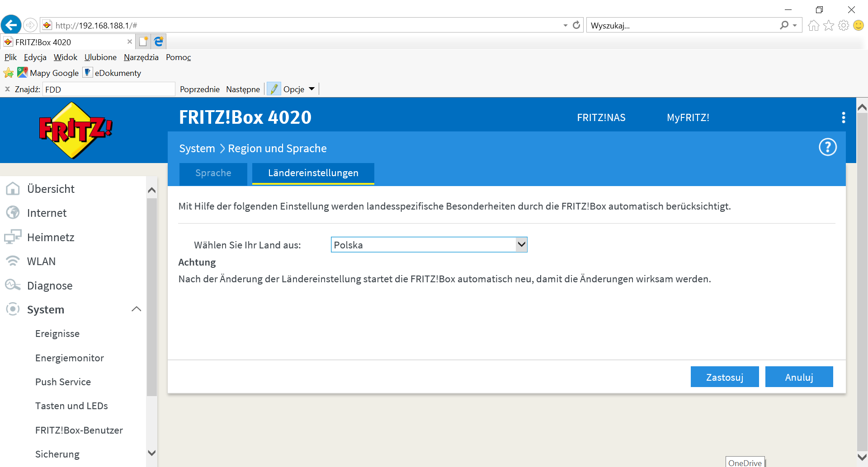Toggle the find highlight pencil icon
This screenshot has height=467, width=868.
point(274,89)
